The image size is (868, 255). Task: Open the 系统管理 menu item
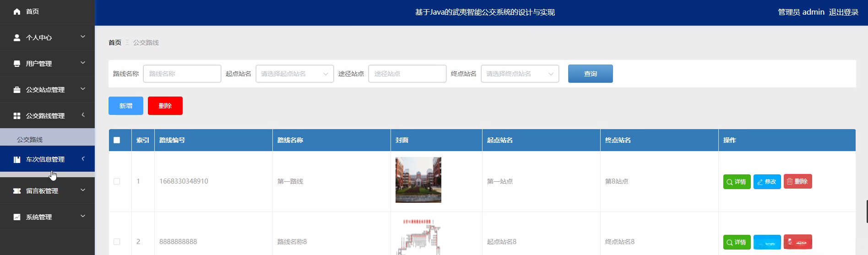[x=47, y=217]
